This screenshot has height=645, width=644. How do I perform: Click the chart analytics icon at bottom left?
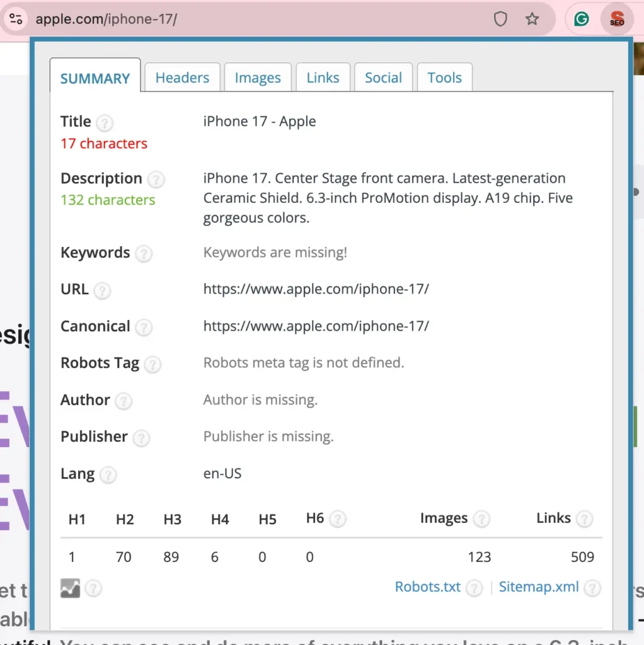click(71, 588)
